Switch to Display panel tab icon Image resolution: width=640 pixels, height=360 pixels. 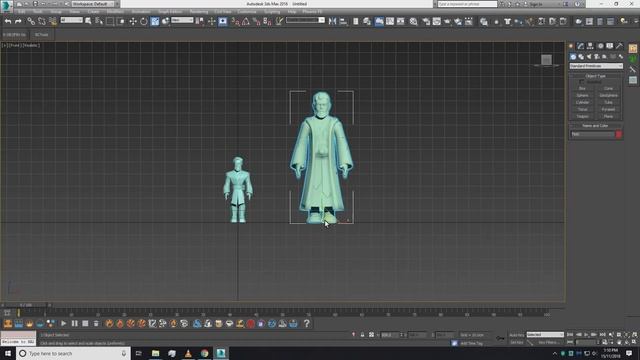609,46
